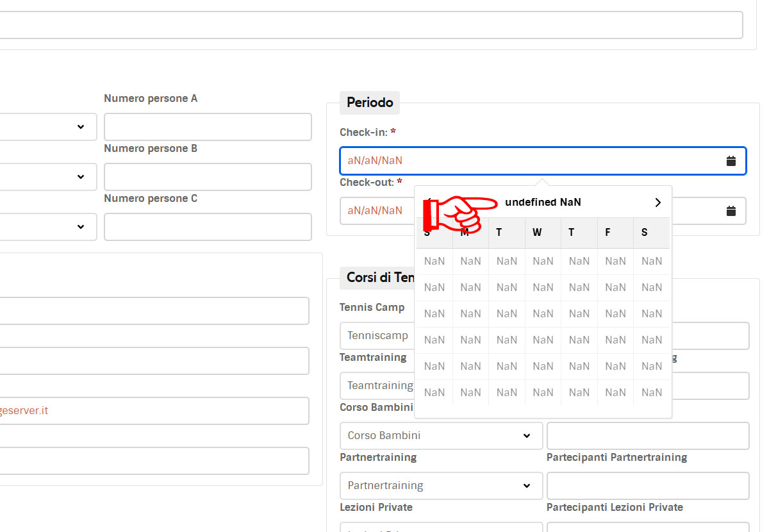769x532 pixels.
Task: Expand dropdown left of Numero persone B
Action: (x=48, y=177)
